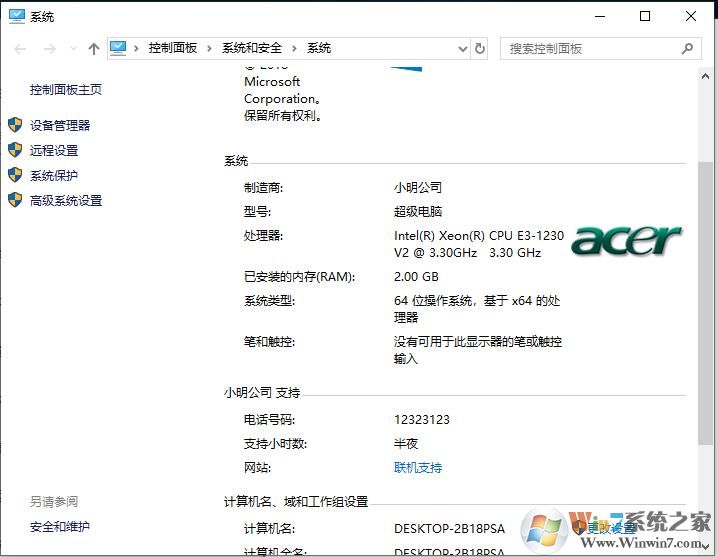Select the vertical scrollbar thumb
Viewport: 718px width, 557px height.
click(x=705, y=303)
